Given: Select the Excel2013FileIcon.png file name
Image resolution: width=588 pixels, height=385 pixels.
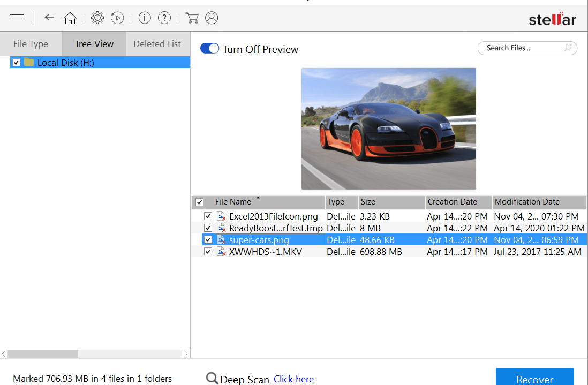Looking at the screenshot, I should coord(273,216).
